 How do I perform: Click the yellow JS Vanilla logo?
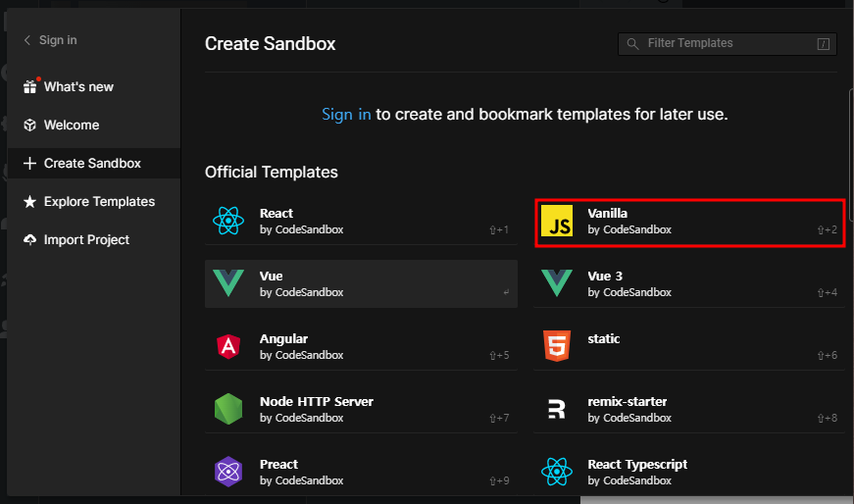tap(557, 221)
